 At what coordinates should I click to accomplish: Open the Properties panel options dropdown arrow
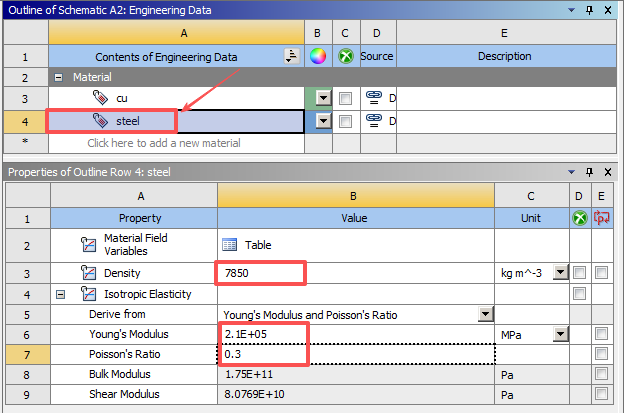[571, 172]
